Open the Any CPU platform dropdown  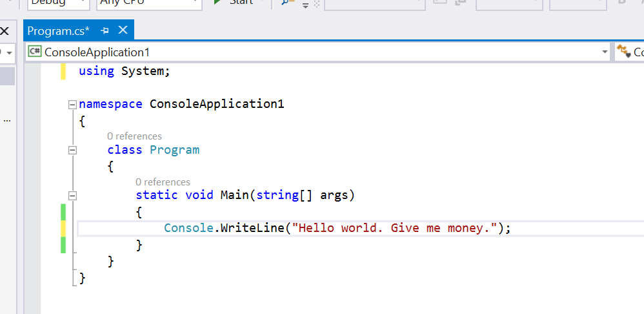[x=149, y=4]
